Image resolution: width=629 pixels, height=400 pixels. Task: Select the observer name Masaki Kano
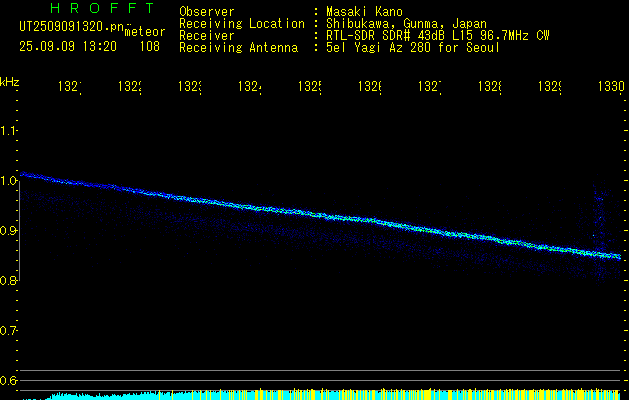click(364, 11)
